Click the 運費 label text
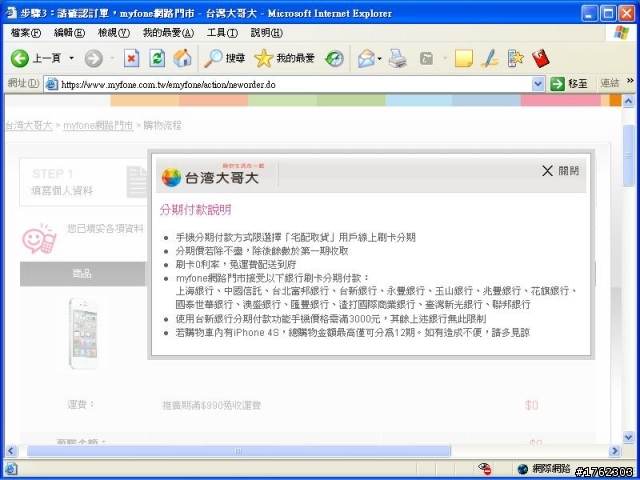 tap(81, 405)
